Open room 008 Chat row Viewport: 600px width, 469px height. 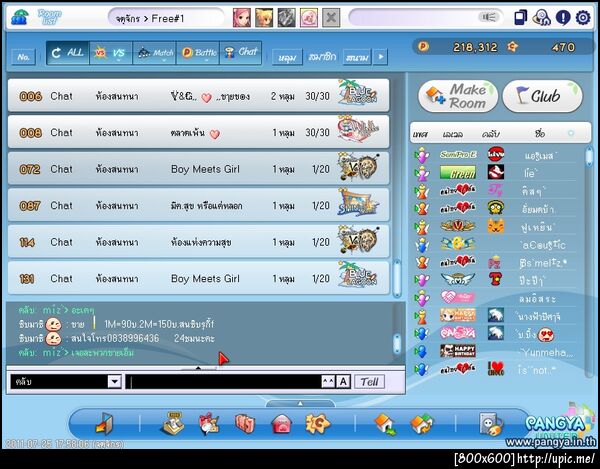(199, 132)
